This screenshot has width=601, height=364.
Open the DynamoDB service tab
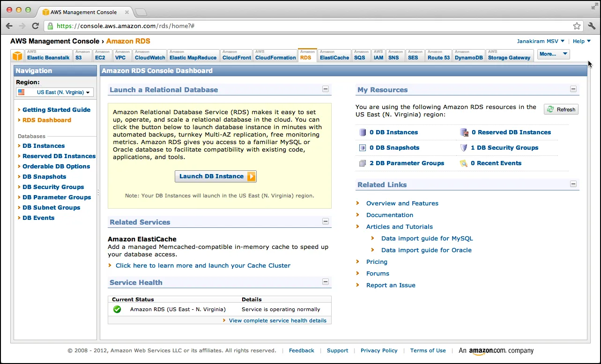(x=469, y=56)
